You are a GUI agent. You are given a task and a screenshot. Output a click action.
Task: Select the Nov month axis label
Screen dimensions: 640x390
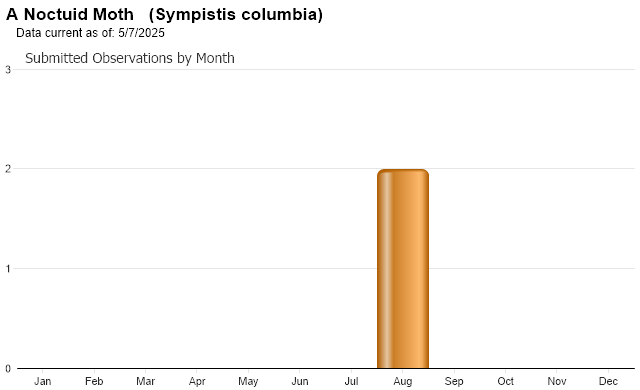pos(557,381)
